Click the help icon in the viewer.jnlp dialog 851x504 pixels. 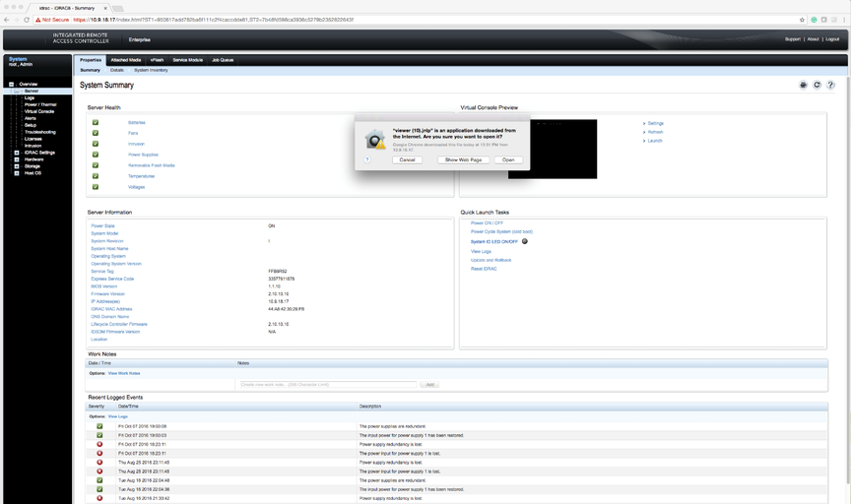coord(367,159)
